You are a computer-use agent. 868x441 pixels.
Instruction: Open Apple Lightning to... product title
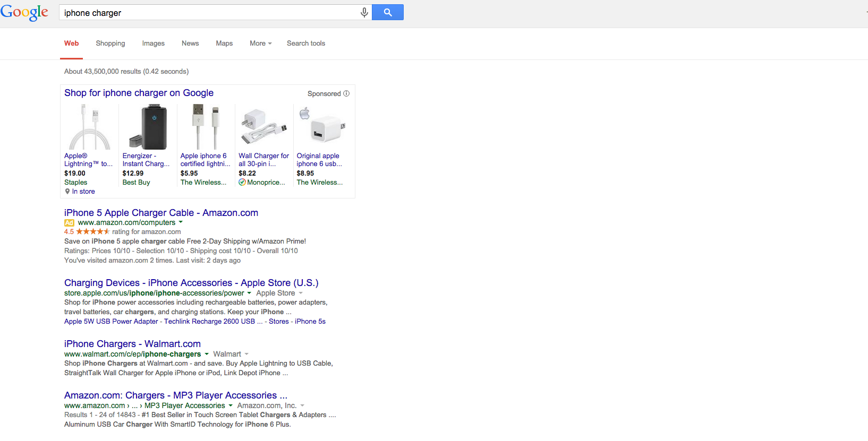coord(88,160)
